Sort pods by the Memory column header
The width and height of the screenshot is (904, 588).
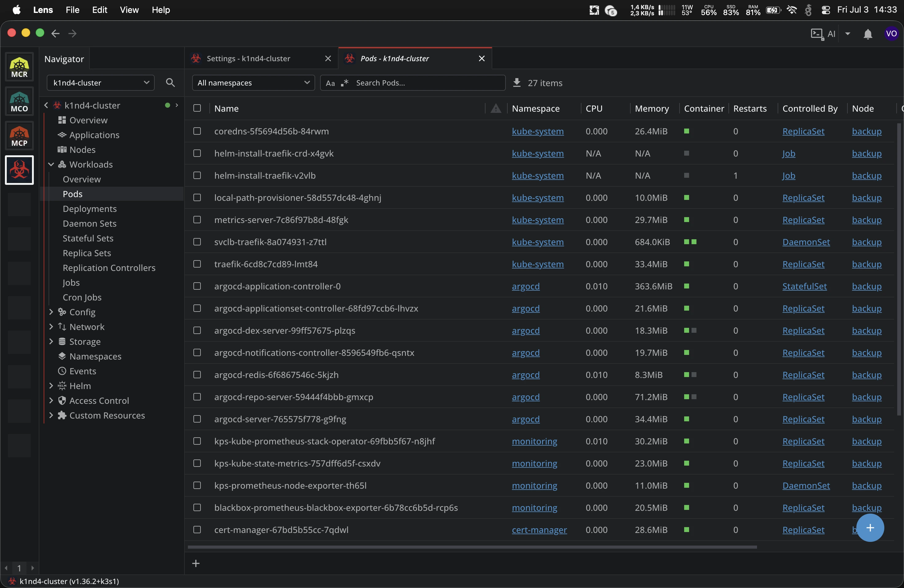[652, 109]
